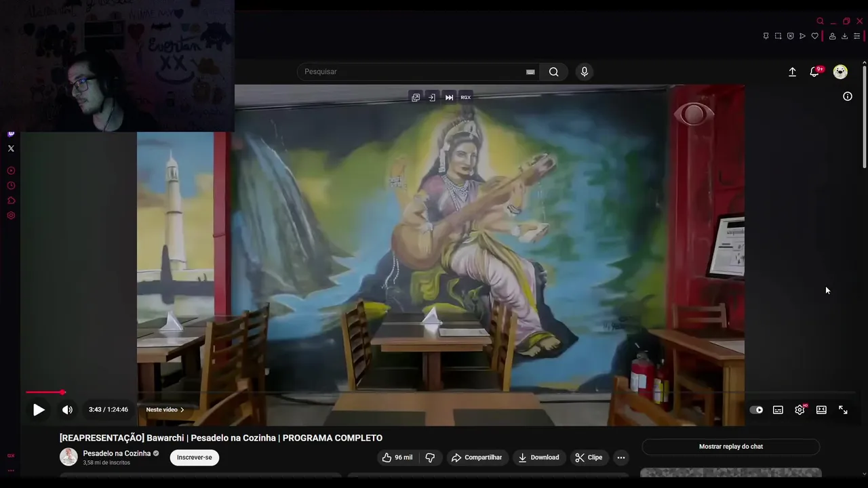Image resolution: width=868 pixels, height=488 pixels.
Task: Click the Compartilhar share button
Action: 477,457
